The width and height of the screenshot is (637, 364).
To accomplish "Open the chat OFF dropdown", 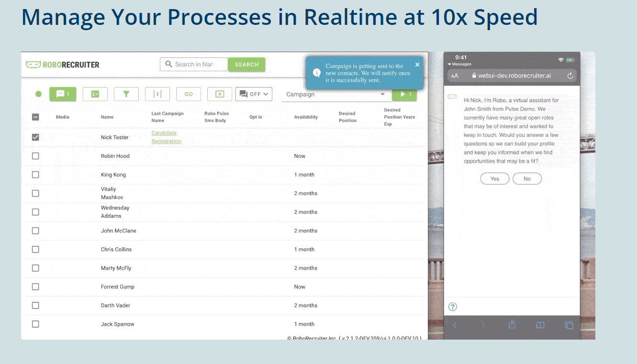I will (x=254, y=94).
